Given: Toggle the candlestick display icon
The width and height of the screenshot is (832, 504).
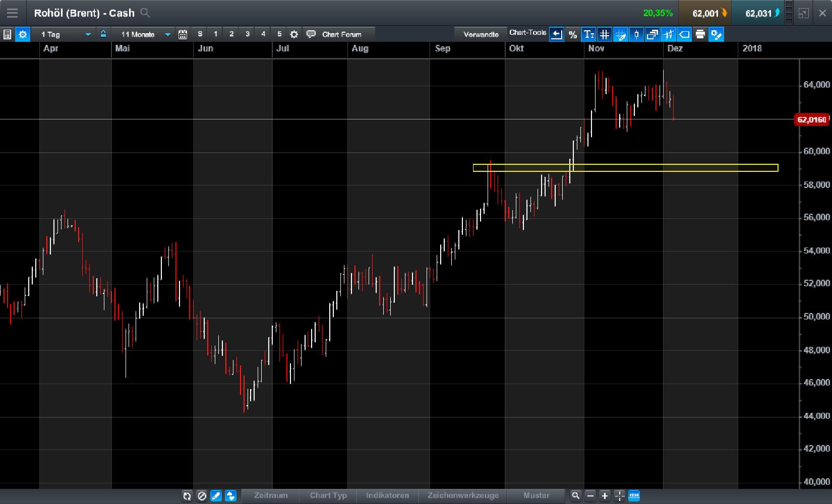Looking at the screenshot, I should point(636,34).
